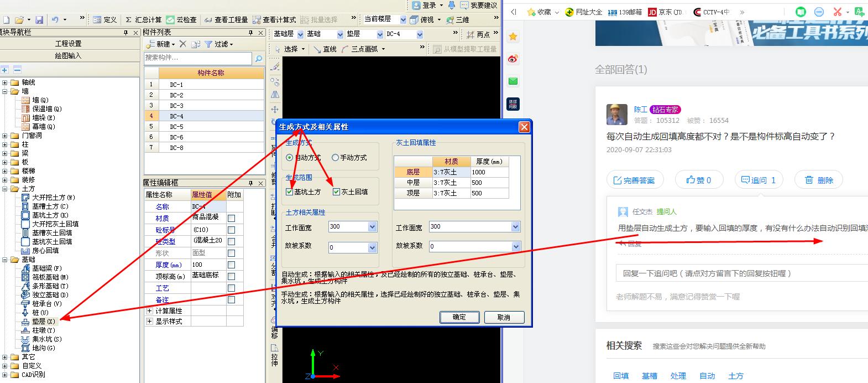The image size is (868, 383).
Task: Open 土方 放坡系数 0 dropdown
Action: pyautogui.click(x=372, y=247)
